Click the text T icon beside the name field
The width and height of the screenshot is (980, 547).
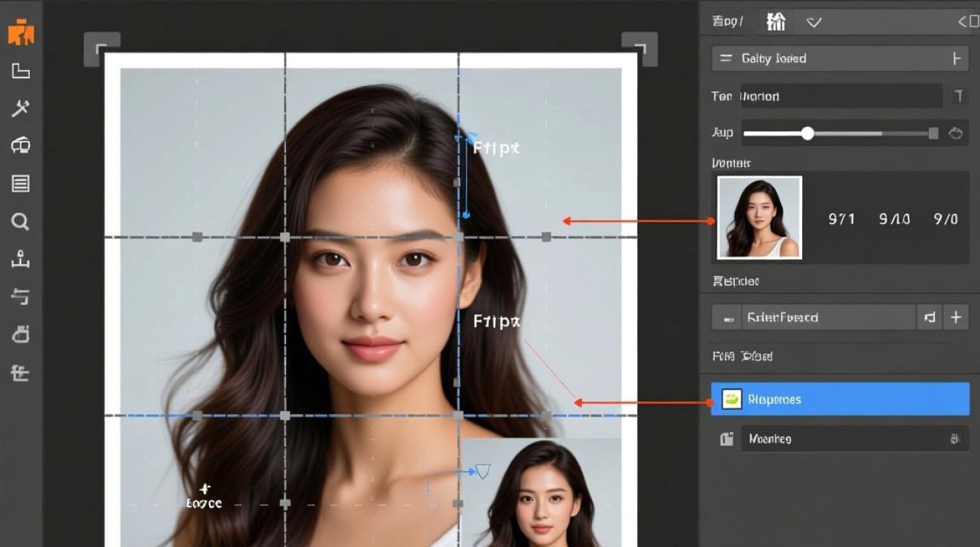(960, 96)
